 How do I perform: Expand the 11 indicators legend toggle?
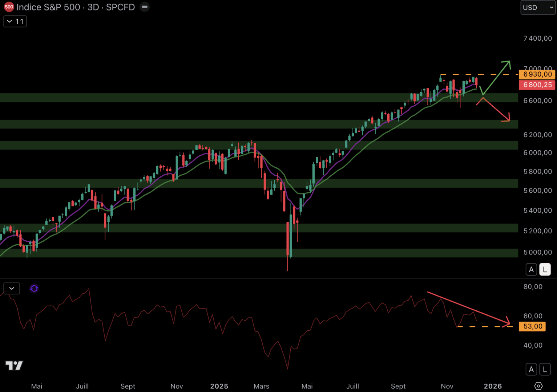(15, 21)
